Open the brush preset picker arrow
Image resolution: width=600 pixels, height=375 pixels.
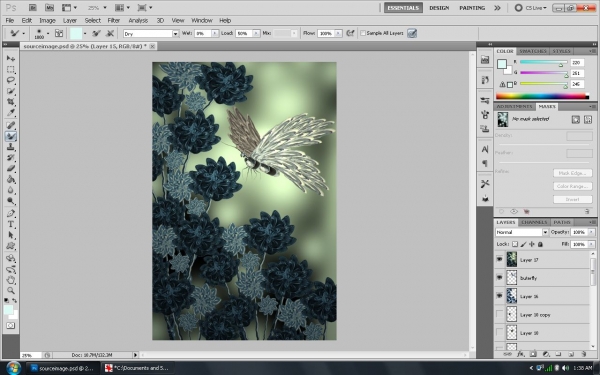(x=48, y=33)
